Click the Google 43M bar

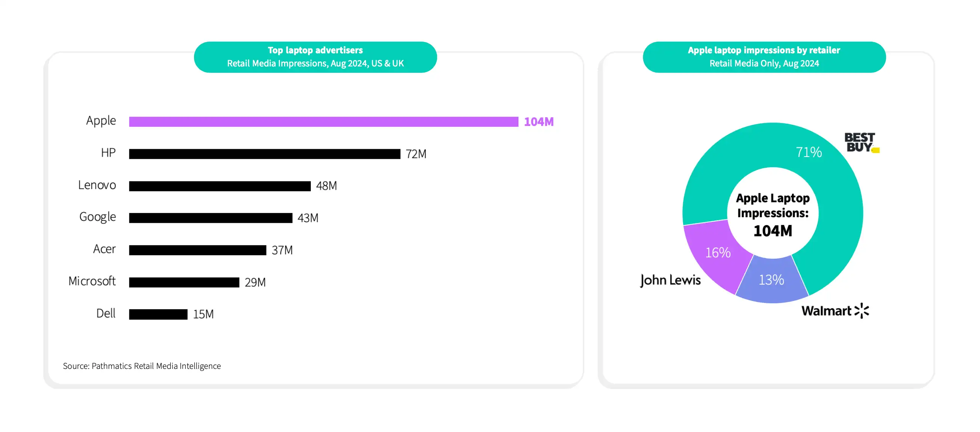pyautogui.click(x=210, y=218)
